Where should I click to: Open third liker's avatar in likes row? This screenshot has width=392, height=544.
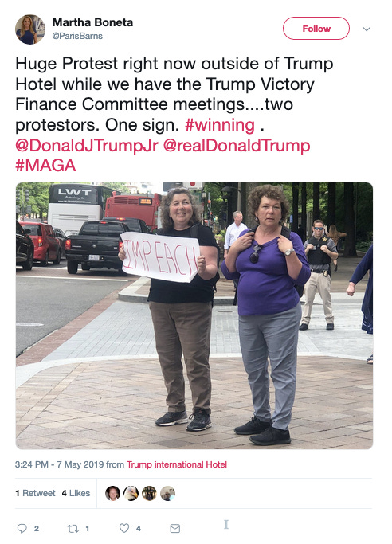coord(149,493)
